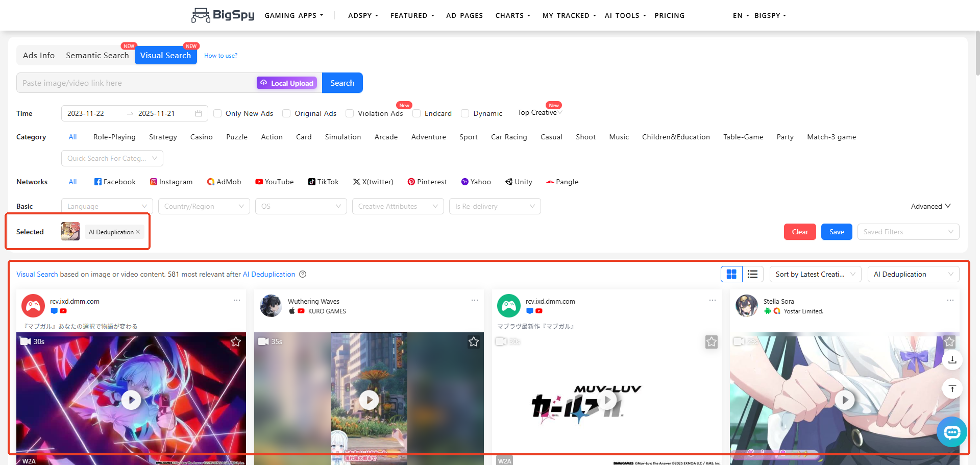
Task: Switch to grid view layout
Action: point(731,274)
